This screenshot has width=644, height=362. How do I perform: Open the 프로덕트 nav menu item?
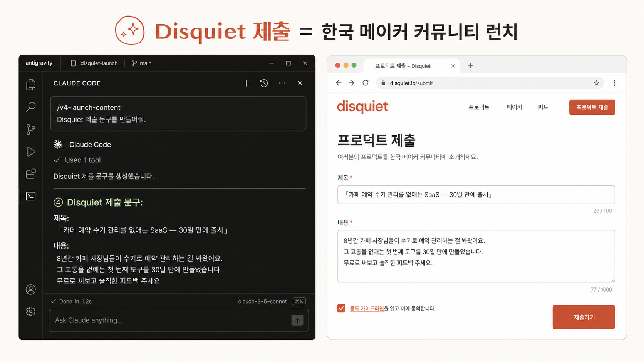click(479, 107)
